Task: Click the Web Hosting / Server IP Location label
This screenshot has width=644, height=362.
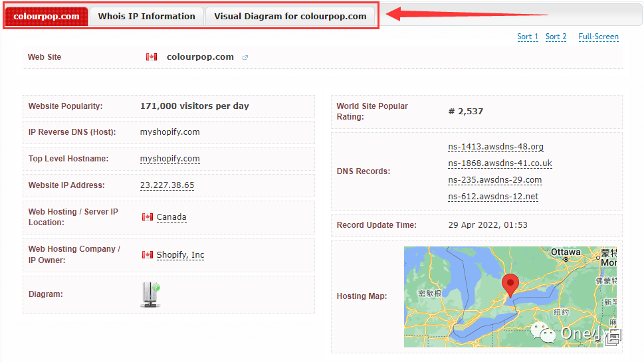Action: point(73,217)
